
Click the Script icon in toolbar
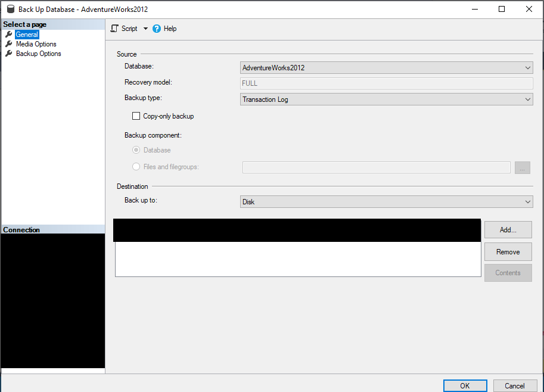(x=115, y=29)
